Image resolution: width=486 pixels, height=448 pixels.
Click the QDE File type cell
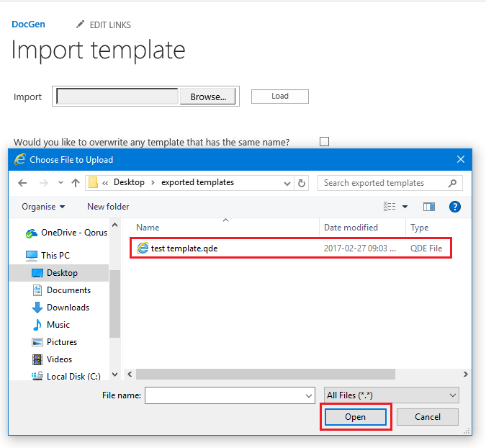(x=426, y=248)
